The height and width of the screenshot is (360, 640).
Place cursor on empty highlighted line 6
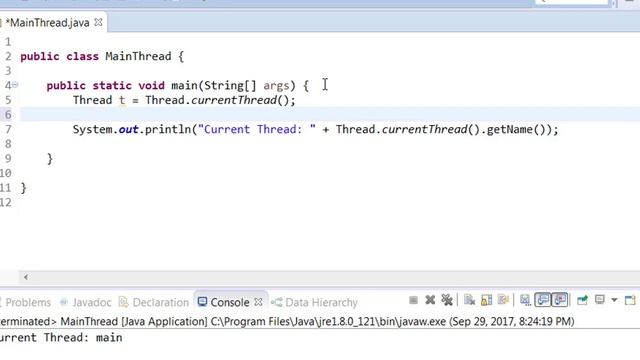click(330, 115)
